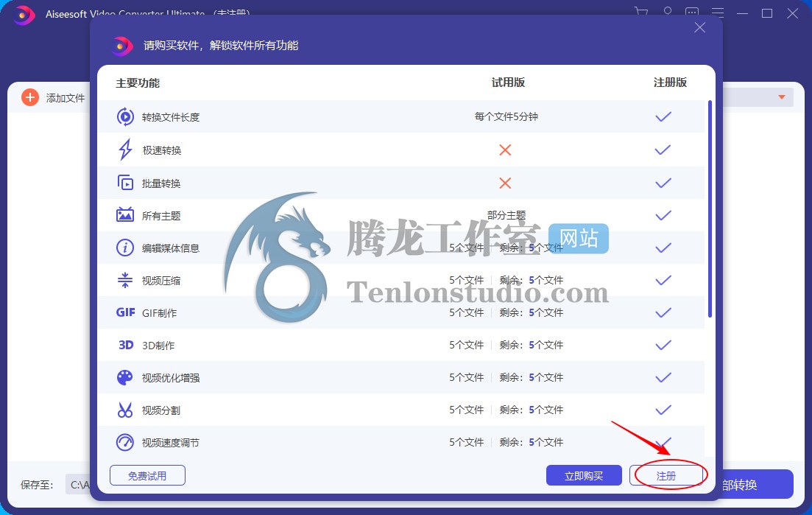The image size is (812, 515).
Task: Click the checkmark in 视频分割 row
Action: (x=663, y=410)
